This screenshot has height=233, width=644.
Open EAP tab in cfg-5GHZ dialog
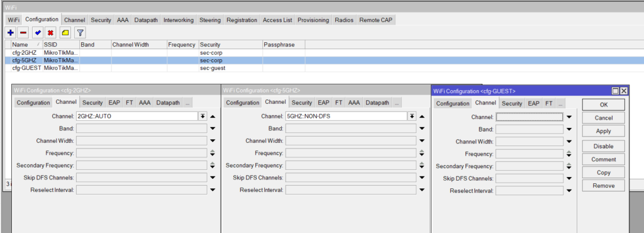click(x=324, y=103)
